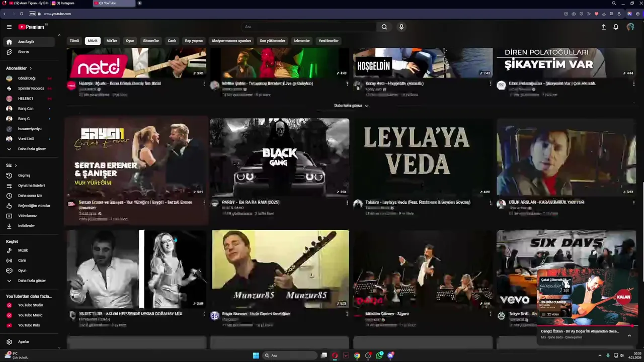Screen dimensions: 644x362
Task: Open Oyun under Keşfet section
Action: (x=29, y=270)
